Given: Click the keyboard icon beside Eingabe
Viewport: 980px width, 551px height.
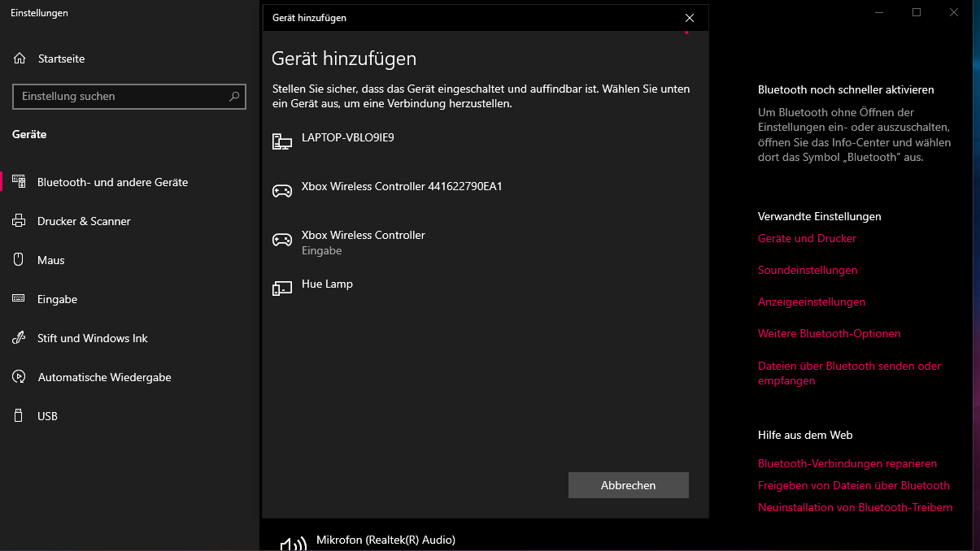Looking at the screenshot, I should (19, 299).
